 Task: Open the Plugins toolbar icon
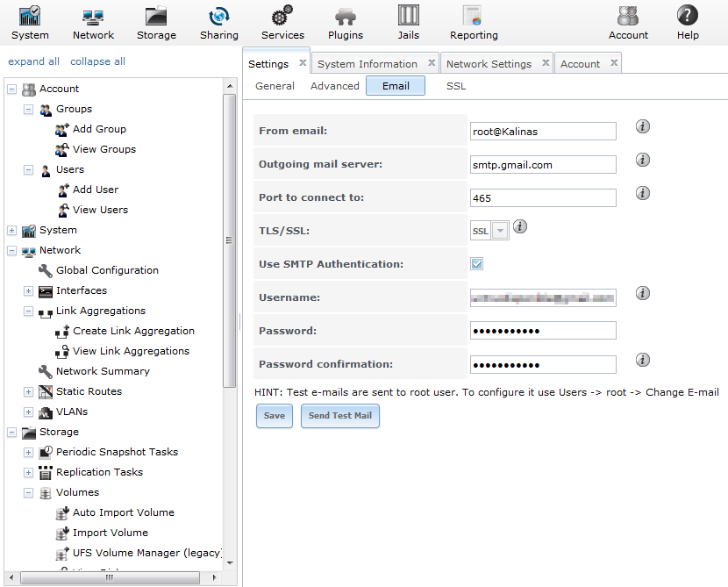346,23
